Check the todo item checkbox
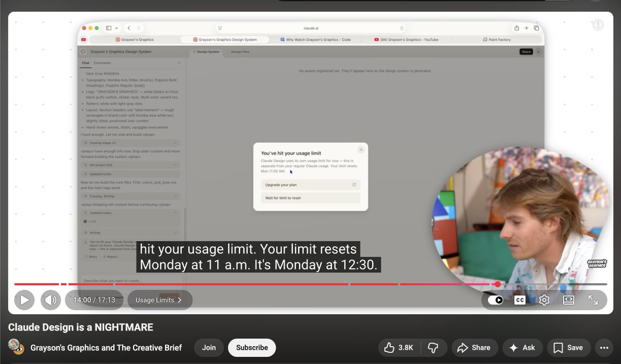The height and width of the screenshot is (364, 621). [x=85, y=222]
